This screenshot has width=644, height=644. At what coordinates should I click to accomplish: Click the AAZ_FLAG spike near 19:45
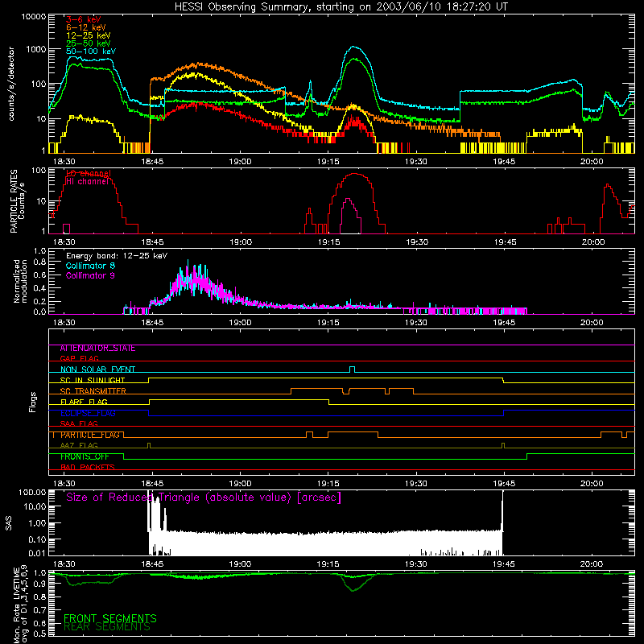503,445
